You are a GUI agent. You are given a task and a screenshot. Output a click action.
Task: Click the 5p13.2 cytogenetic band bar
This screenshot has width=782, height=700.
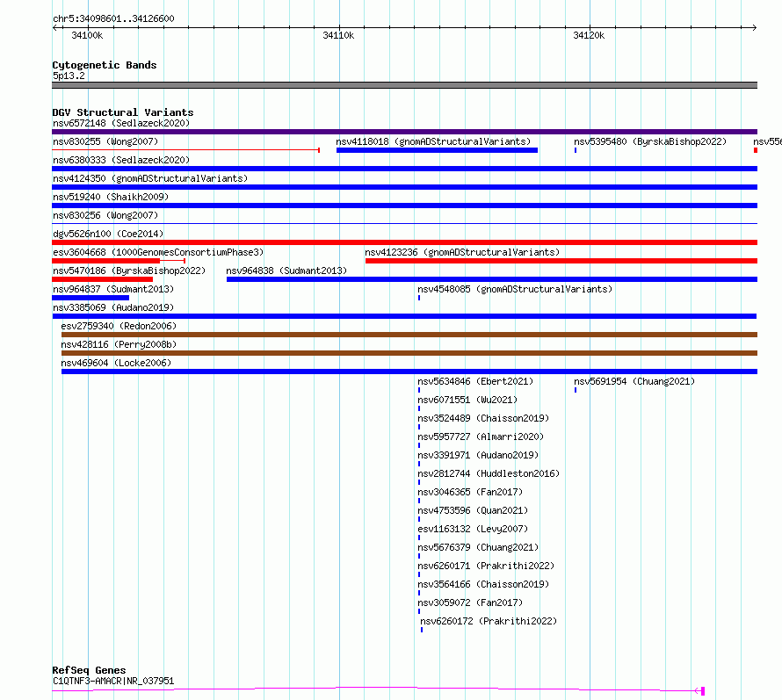[404, 85]
